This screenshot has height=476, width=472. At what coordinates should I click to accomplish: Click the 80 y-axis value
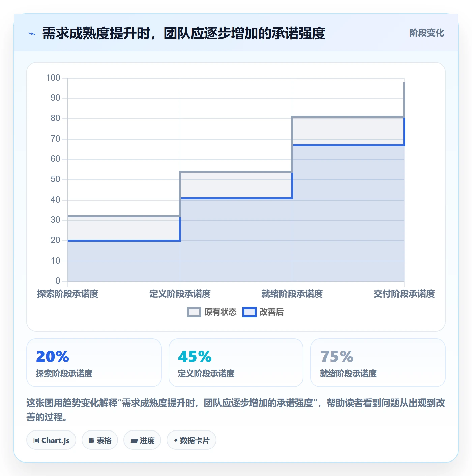click(x=55, y=118)
